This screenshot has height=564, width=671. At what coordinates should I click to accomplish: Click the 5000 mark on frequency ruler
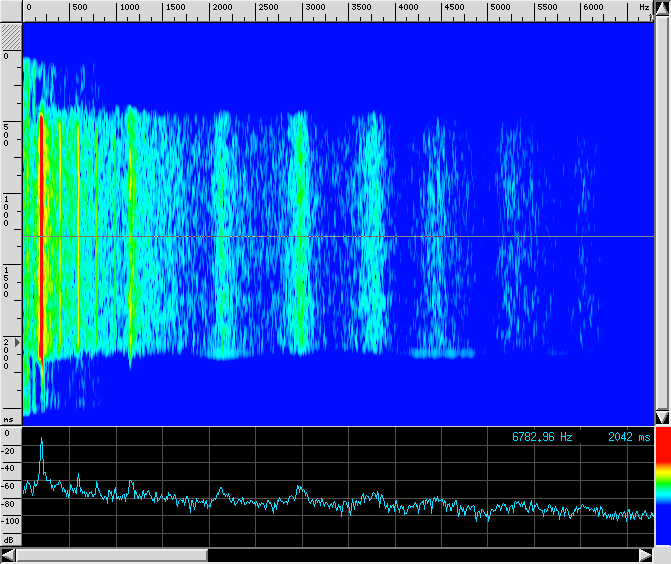(500, 8)
